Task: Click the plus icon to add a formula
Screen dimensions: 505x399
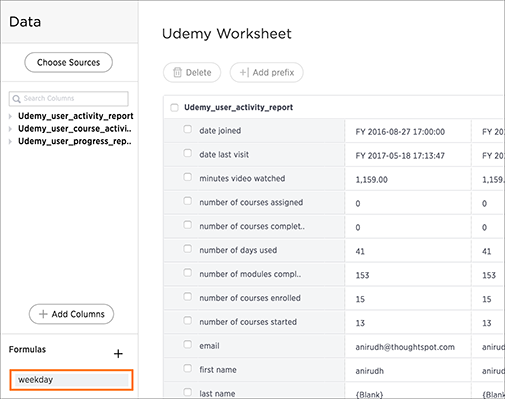Action: pyautogui.click(x=118, y=353)
